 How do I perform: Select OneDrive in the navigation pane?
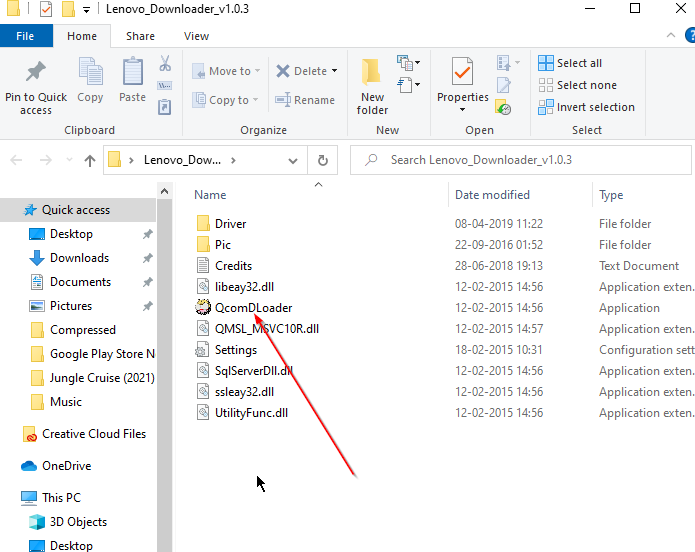coord(66,466)
